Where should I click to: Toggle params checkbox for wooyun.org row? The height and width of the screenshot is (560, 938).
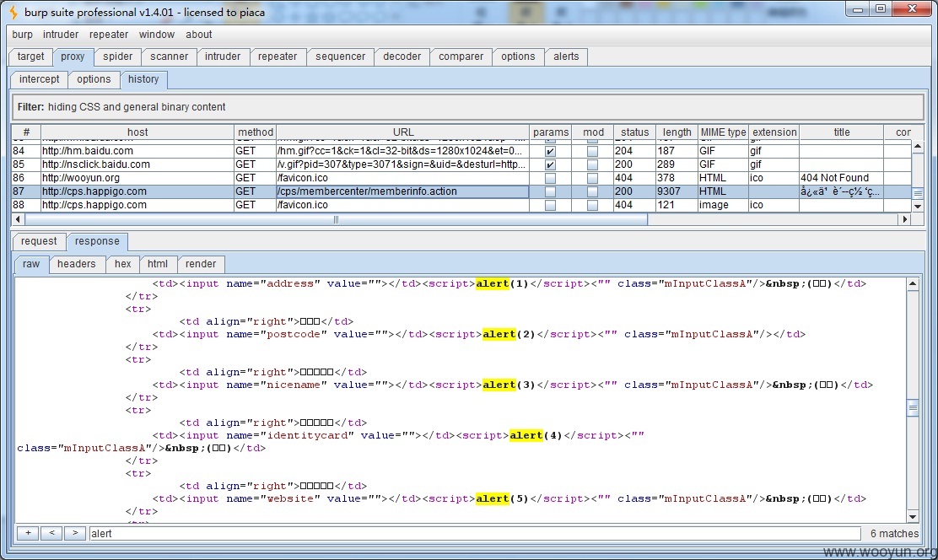point(550,178)
